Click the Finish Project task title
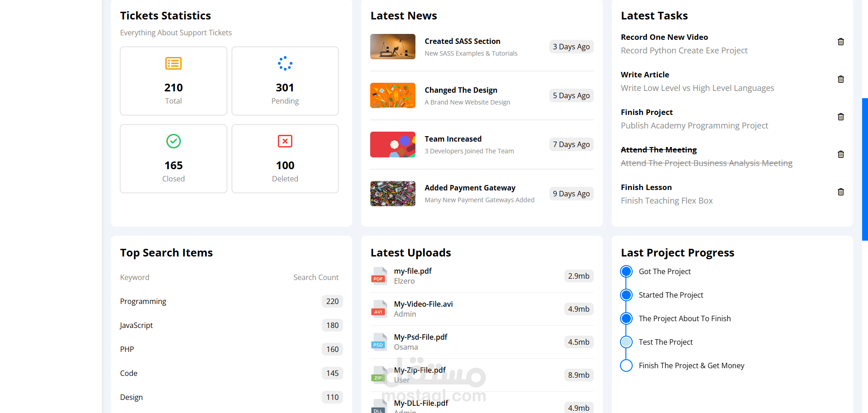 [647, 112]
